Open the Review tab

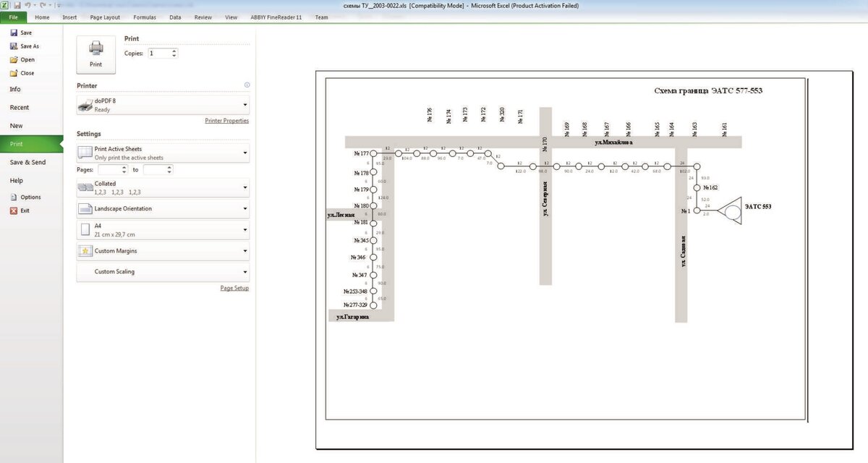203,17
